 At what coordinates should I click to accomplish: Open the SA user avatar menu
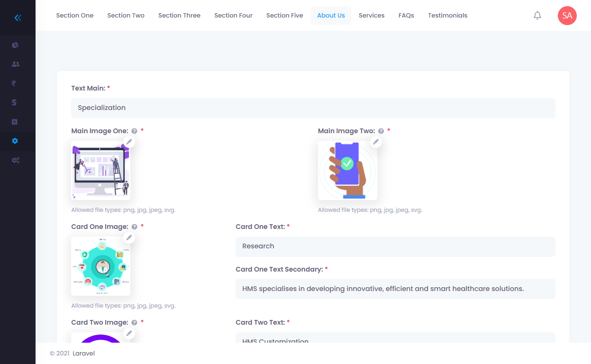[x=567, y=16]
